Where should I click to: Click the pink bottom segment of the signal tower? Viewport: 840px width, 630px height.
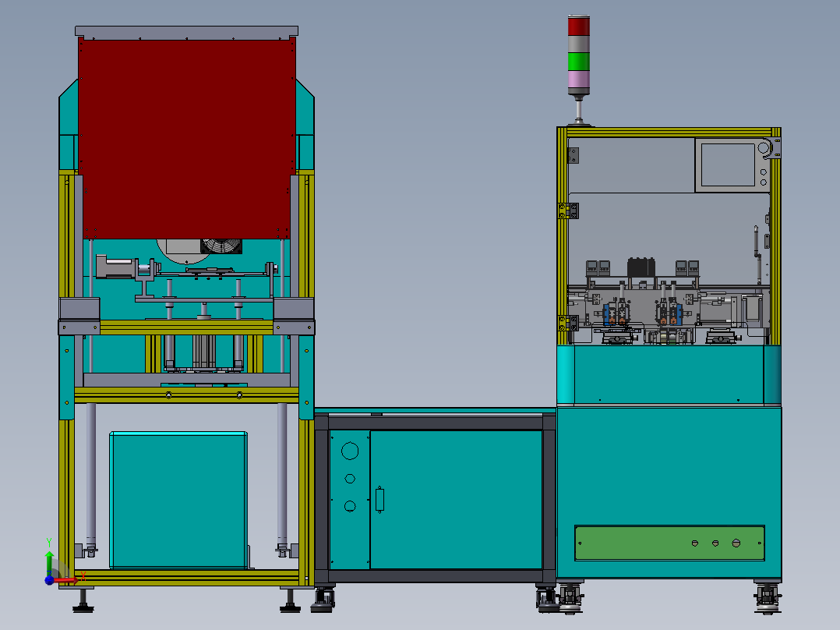(x=578, y=80)
